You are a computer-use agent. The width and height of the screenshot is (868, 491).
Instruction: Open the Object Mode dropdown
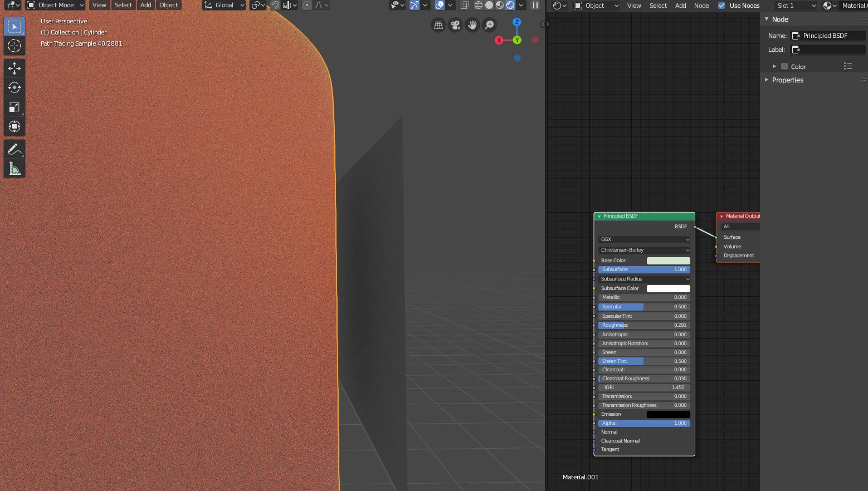(55, 6)
